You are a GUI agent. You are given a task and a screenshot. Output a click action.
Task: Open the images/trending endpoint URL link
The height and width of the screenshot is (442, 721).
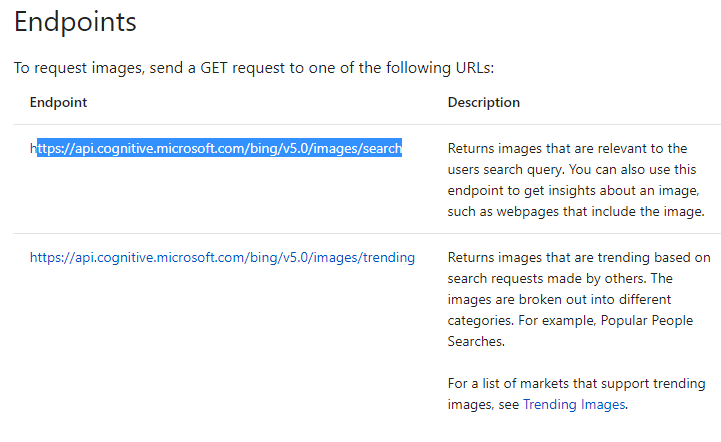[x=222, y=257]
